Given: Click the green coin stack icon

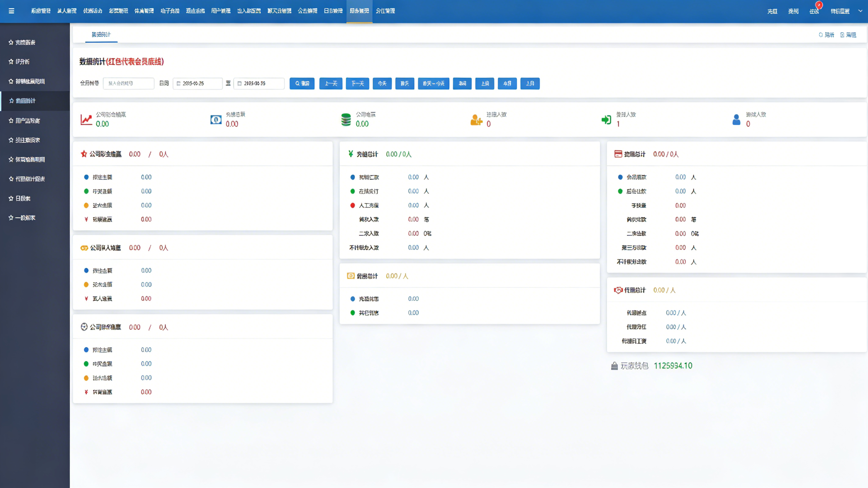Looking at the screenshot, I should pyautogui.click(x=346, y=120).
